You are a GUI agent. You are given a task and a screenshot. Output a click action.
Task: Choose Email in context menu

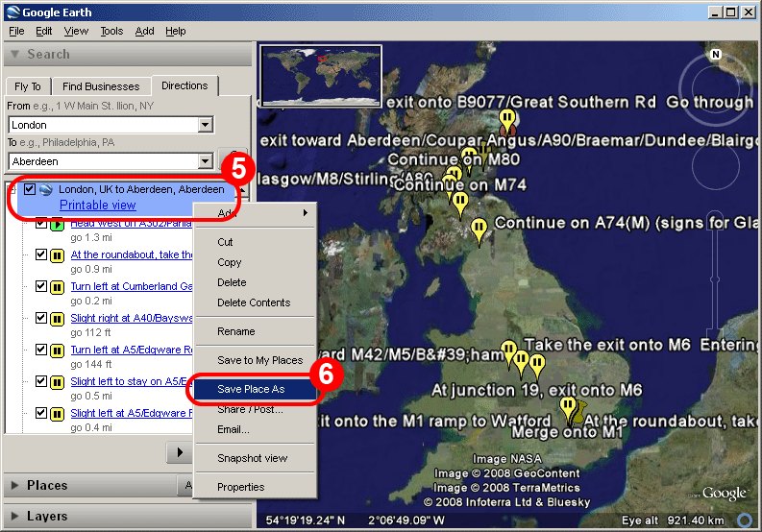[x=256, y=429]
